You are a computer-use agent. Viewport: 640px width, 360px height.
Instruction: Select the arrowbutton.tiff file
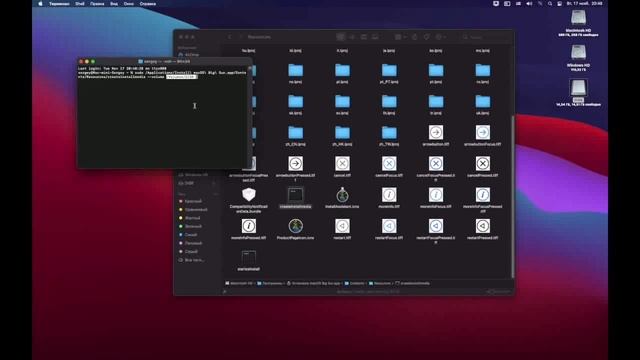[436, 136]
